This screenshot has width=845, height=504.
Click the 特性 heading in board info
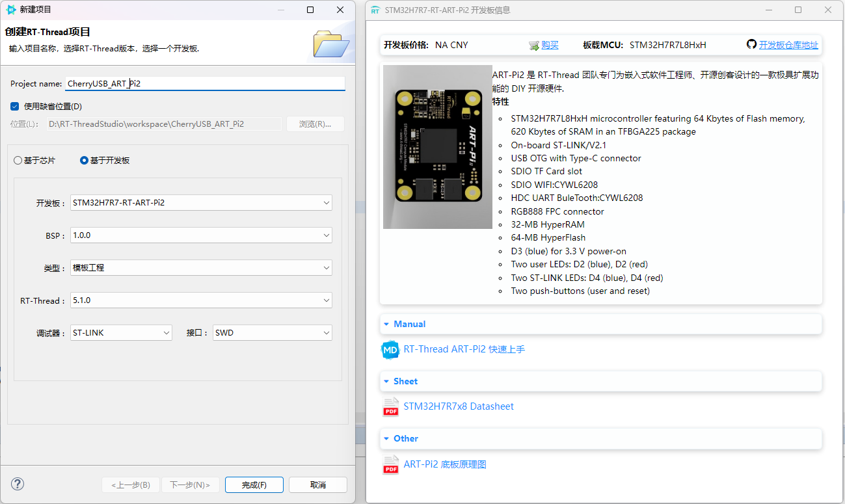coord(501,101)
